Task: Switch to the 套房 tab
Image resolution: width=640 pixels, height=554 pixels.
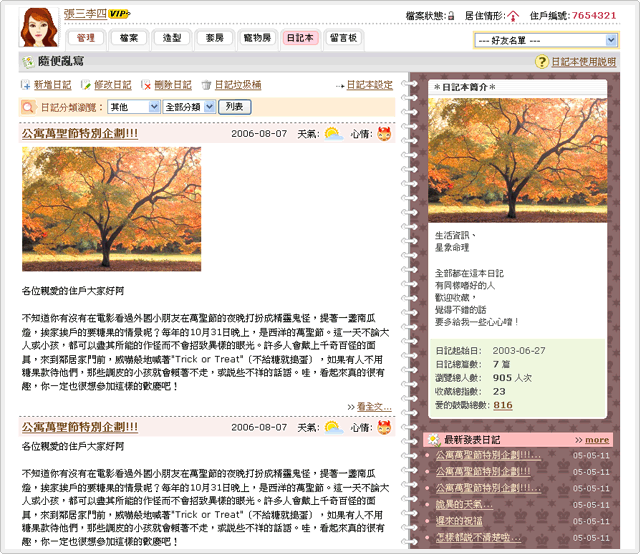Action: pyautogui.click(x=215, y=38)
